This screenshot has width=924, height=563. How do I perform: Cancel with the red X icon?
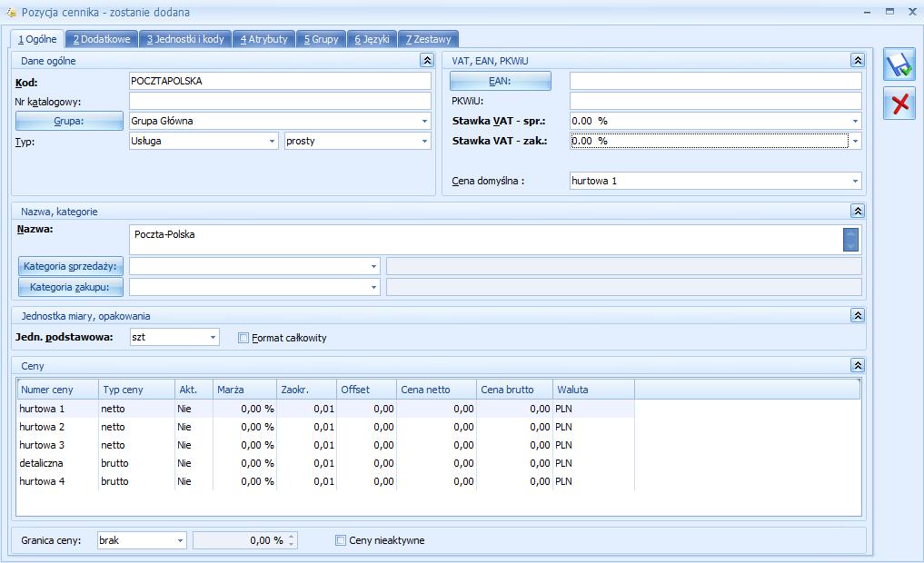tap(899, 104)
